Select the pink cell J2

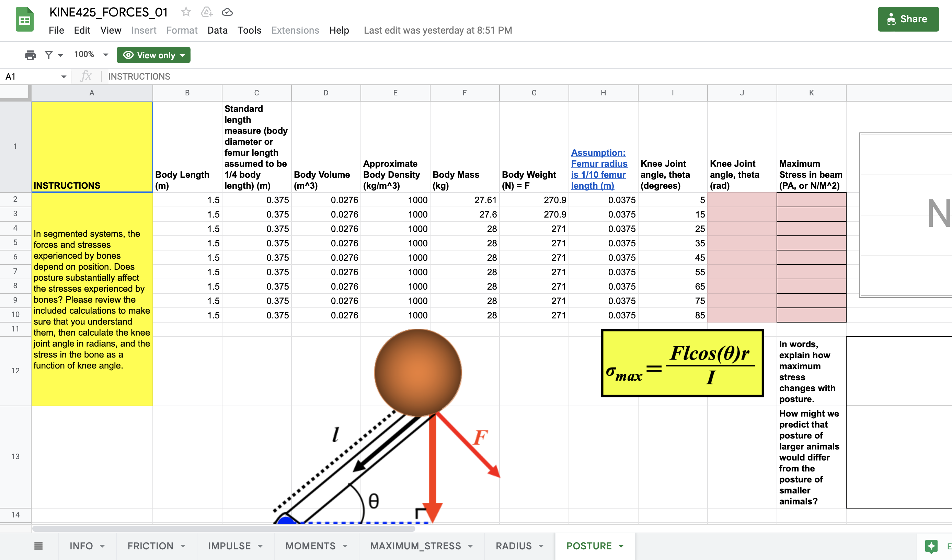pos(742,200)
